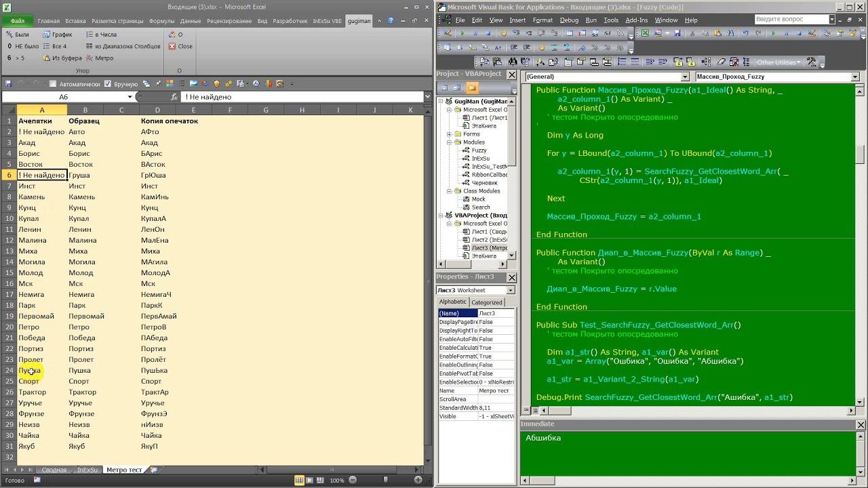This screenshot has width=868, height=488.
Task: Switch to the Categorized properties tab
Action: pyautogui.click(x=486, y=302)
